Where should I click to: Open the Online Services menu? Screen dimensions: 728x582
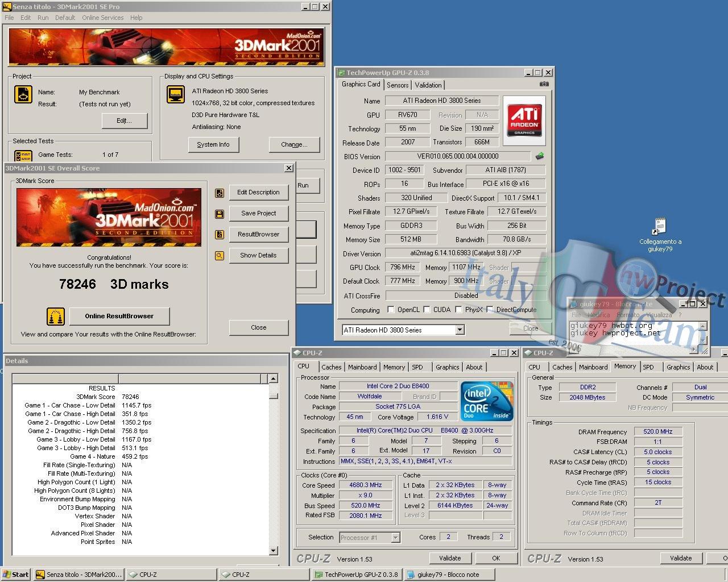pyautogui.click(x=102, y=18)
